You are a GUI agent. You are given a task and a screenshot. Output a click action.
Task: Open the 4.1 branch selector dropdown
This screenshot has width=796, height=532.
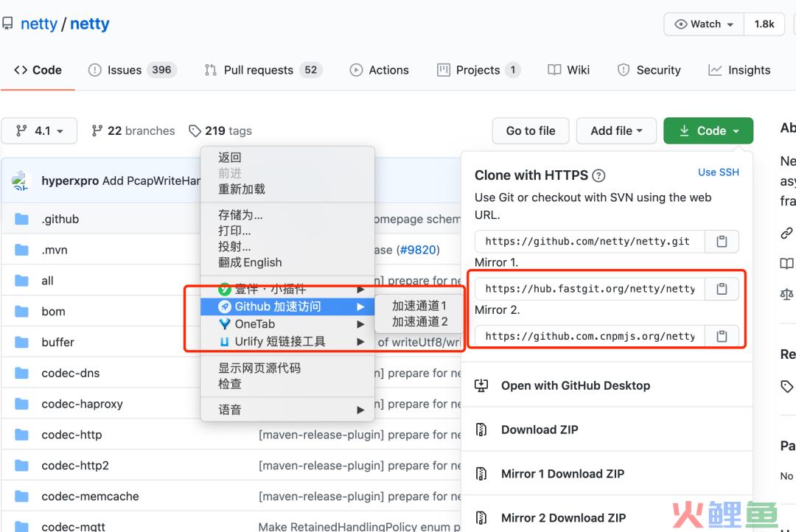pyautogui.click(x=39, y=131)
